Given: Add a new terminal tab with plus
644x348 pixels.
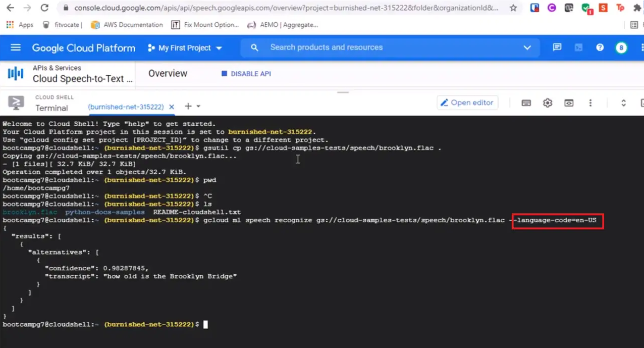Looking at the screenshot, I should (188, 106).
